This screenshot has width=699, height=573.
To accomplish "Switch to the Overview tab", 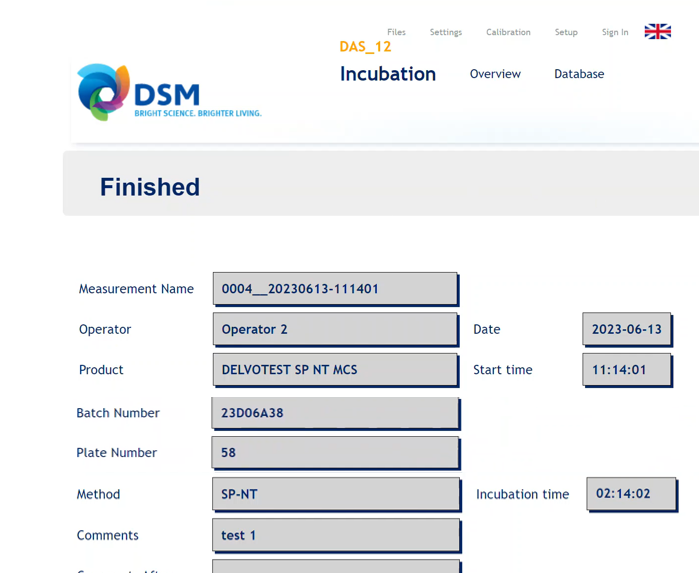I will [x=495, y=74].
